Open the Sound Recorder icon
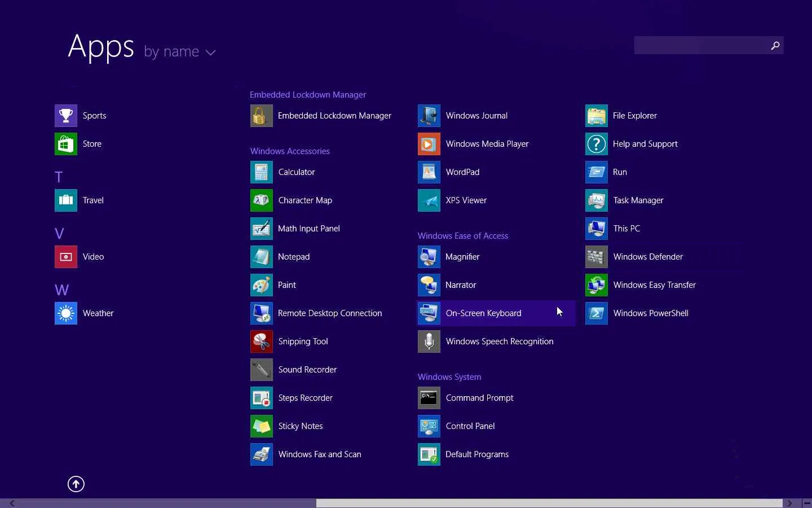Viewport: 812px width, 508px height. point(262,370)
